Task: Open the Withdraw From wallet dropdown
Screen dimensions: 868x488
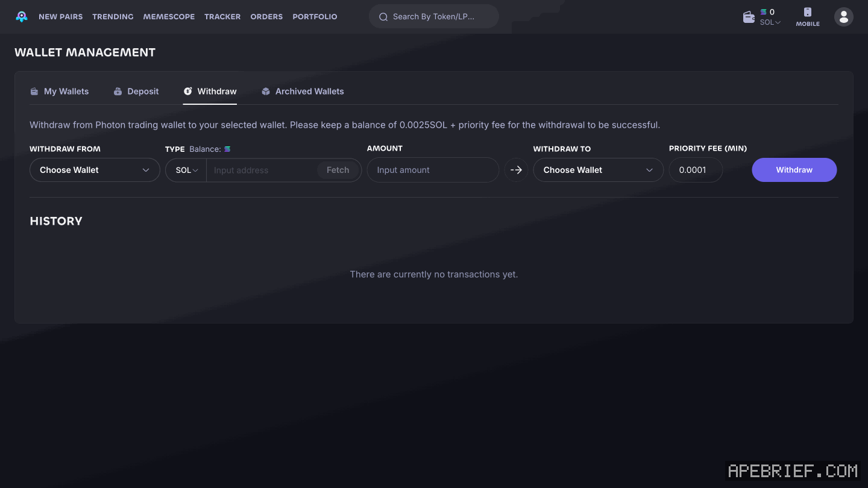Action: point(95,170)
